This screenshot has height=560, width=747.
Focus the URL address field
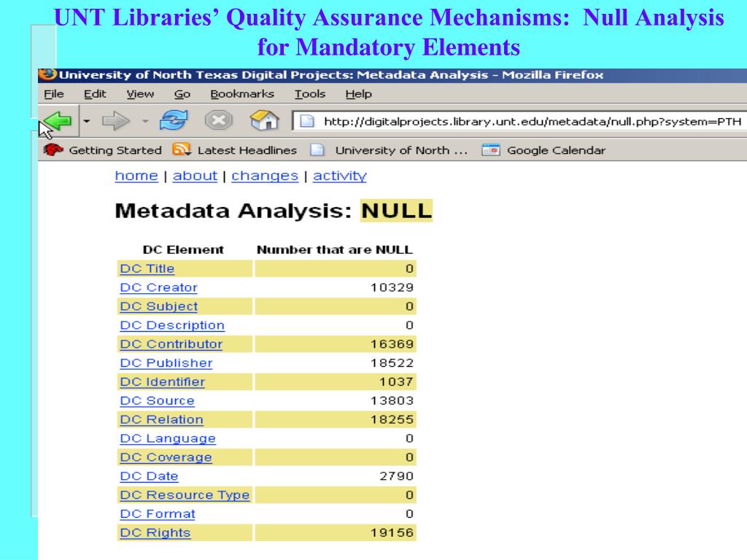[x=519, y=122]
